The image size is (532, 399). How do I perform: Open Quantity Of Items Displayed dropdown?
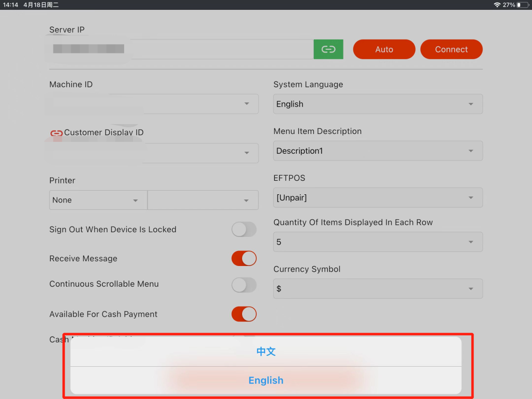(x=378, y=242)
